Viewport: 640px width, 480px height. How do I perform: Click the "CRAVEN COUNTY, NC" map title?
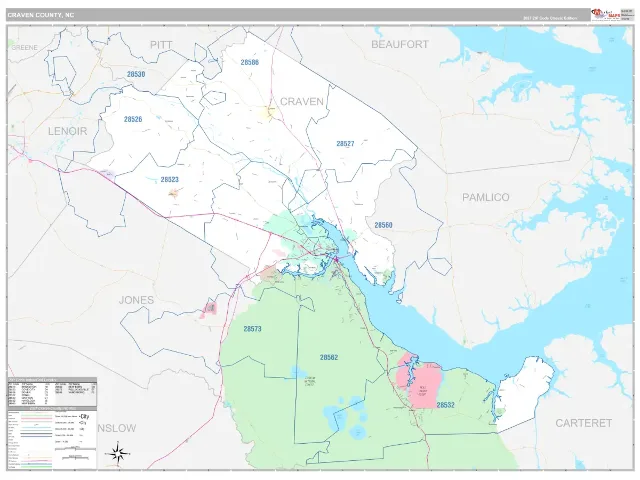coord(40,15)
